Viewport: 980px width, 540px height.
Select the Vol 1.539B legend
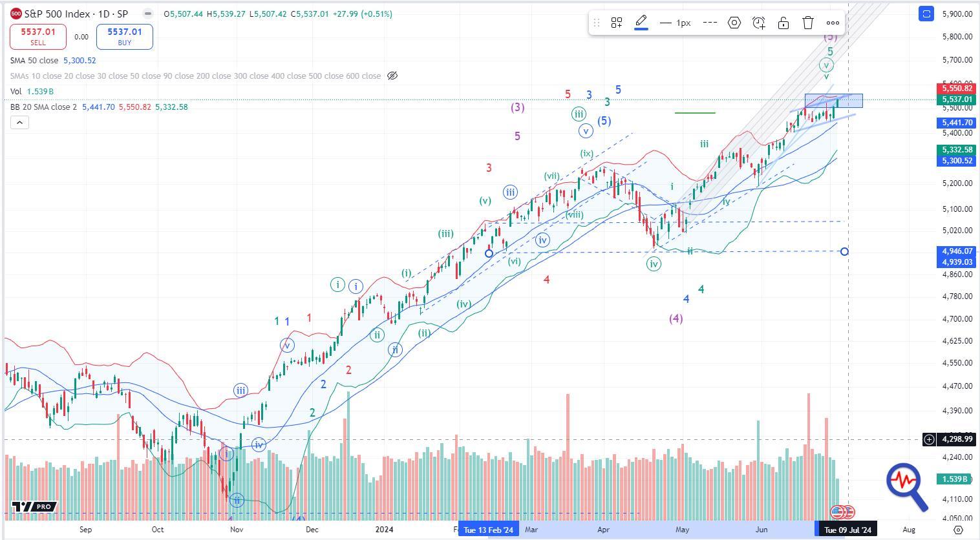(32, 92)
